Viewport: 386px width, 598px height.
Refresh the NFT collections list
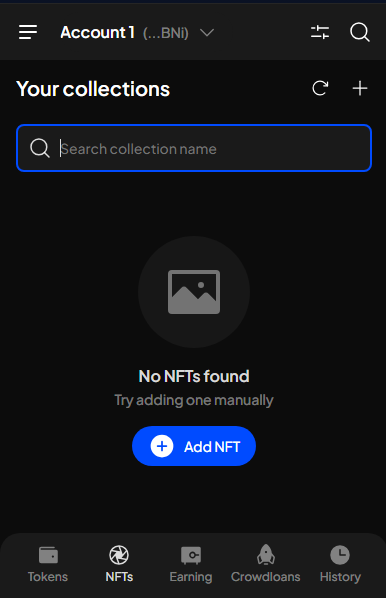320,88
